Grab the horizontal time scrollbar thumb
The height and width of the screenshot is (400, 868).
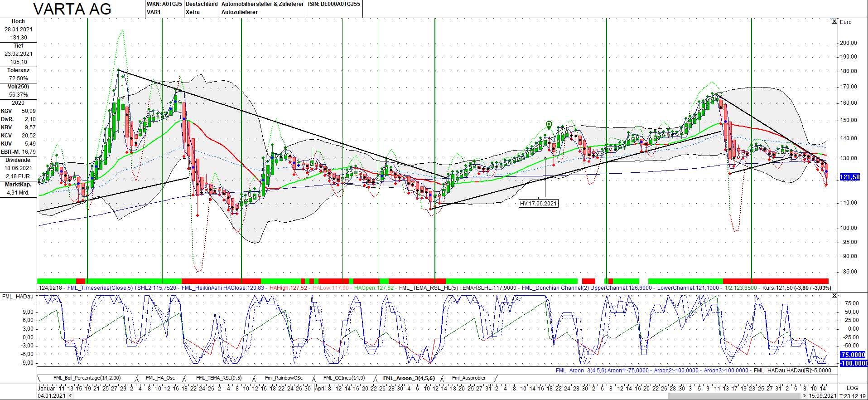tap(733, 396)
